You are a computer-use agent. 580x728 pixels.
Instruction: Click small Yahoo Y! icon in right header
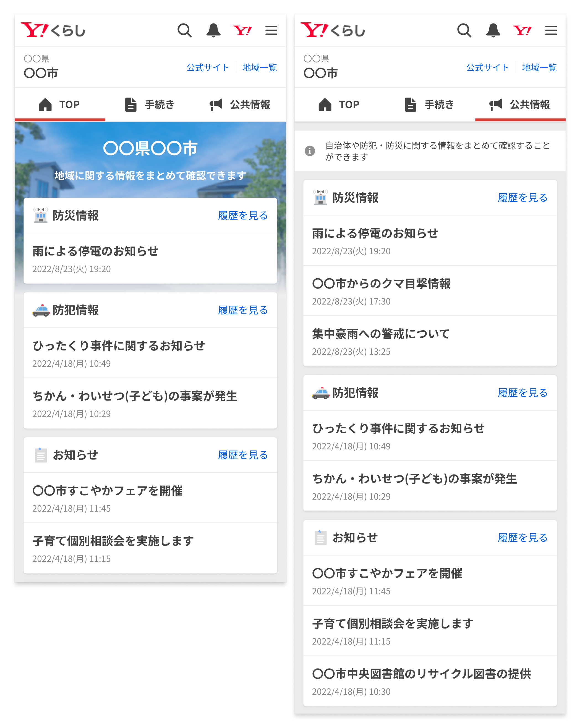pos(522,31)
